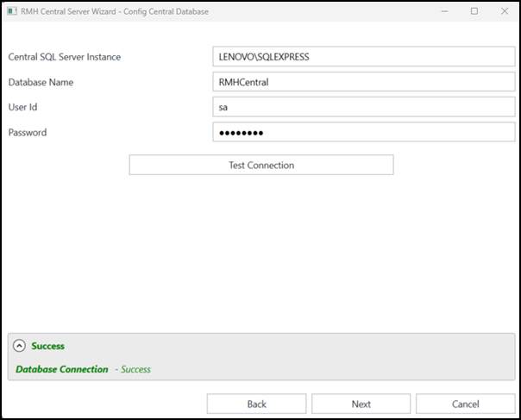Collapse the Success status panel chevron
The height and width of the screenshot is (420, 521).
tap(19, 346)
